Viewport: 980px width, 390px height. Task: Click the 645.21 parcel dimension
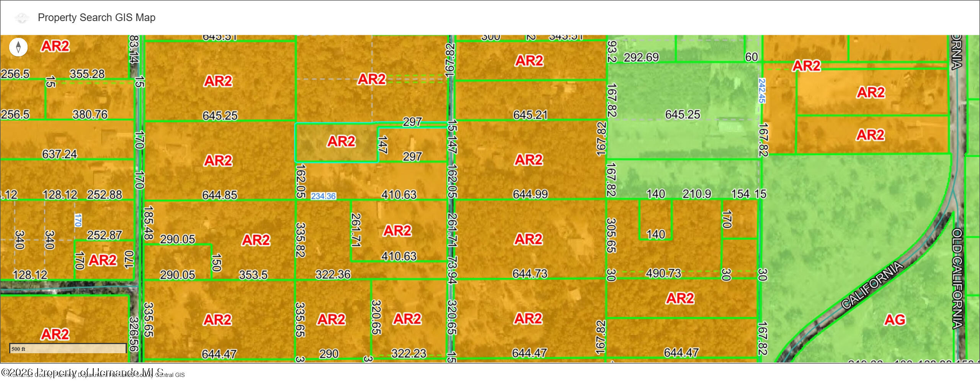pos(530,115)
